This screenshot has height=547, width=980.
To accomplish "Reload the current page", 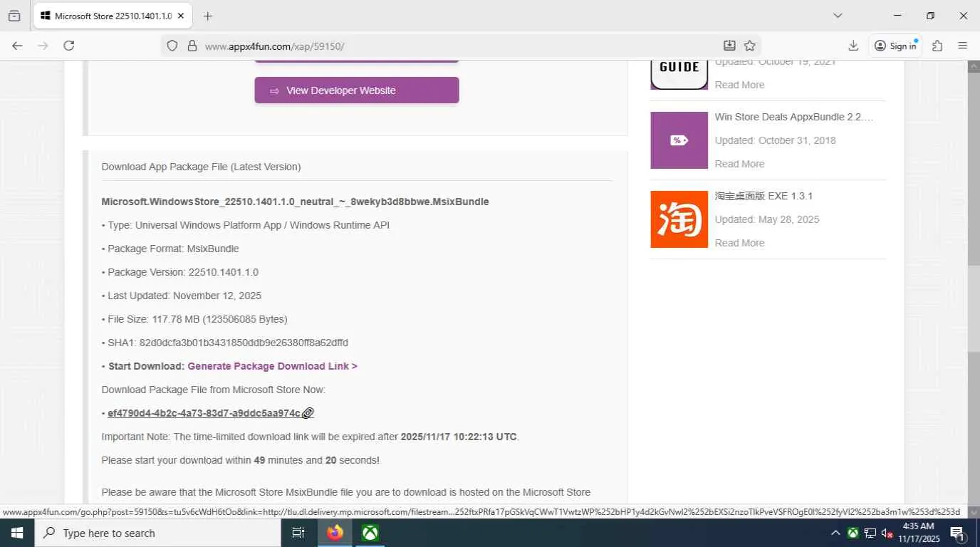I will pos(68,46).
